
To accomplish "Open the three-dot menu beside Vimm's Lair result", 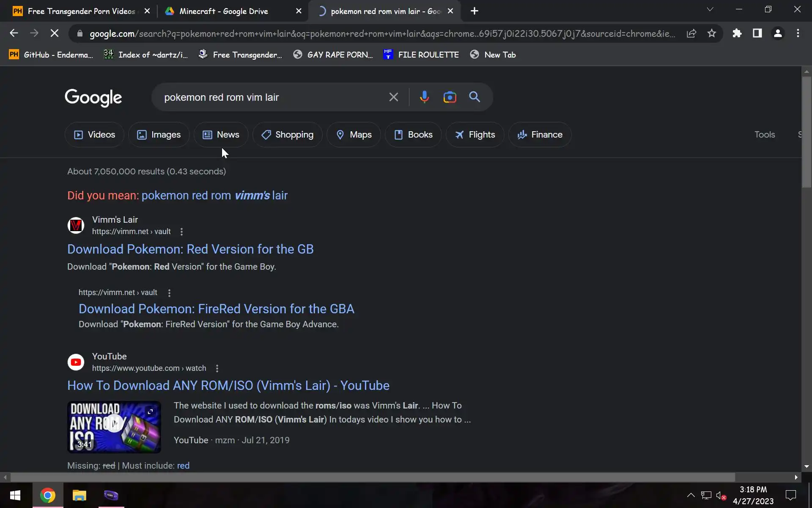I will (181, 232).
